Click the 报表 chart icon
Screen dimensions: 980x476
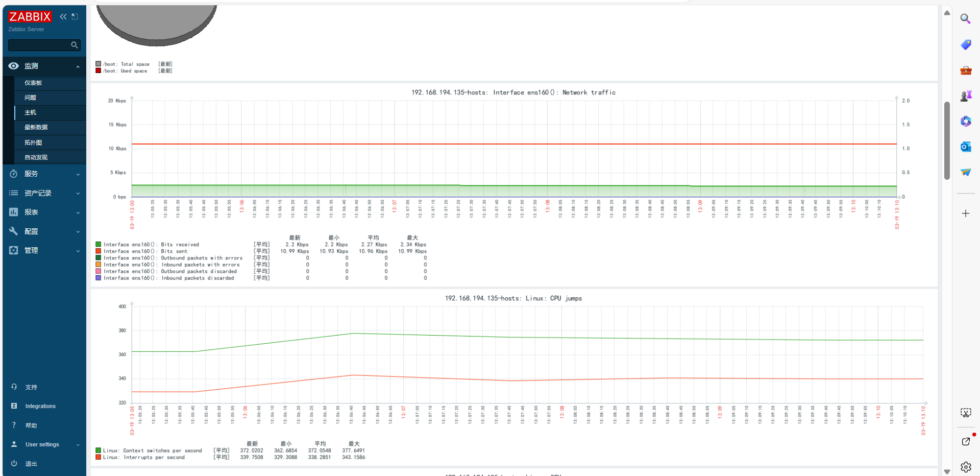(14, 212)
